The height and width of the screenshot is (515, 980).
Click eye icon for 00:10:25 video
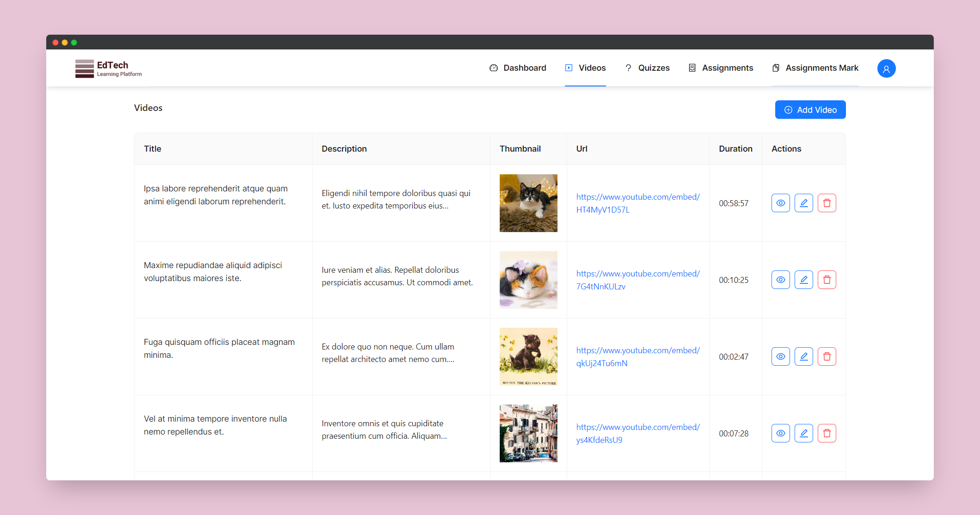click(780, 280)
